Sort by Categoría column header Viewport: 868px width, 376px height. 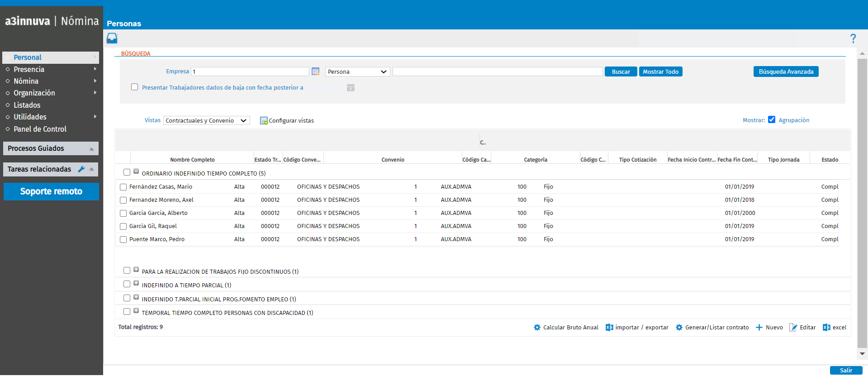pos(536,160)
